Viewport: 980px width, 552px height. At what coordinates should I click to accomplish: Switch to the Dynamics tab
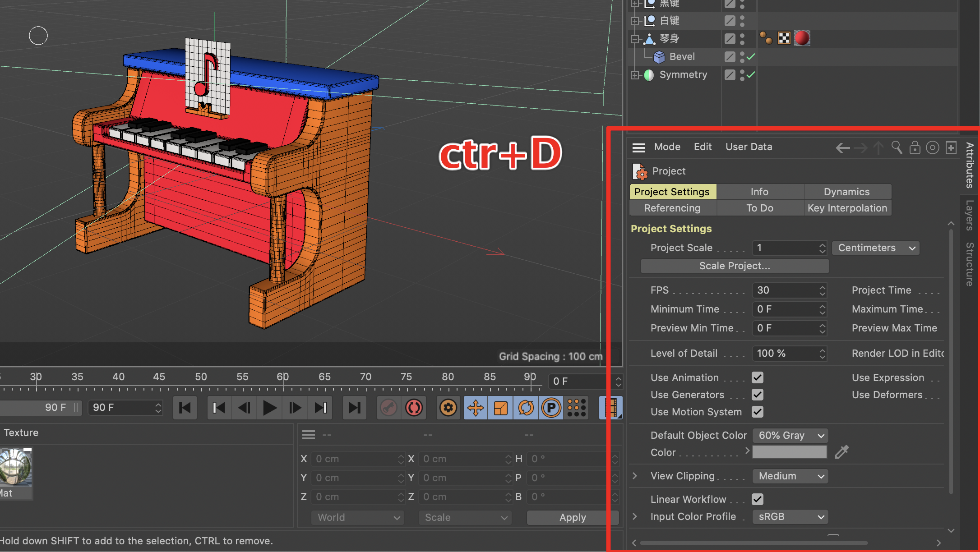coord(846,192)
